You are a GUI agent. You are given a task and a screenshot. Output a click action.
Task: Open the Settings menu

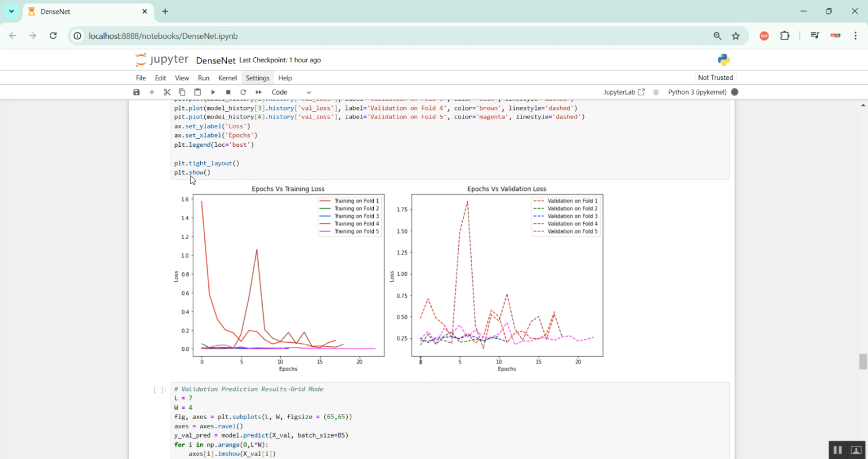tap(257, 78)
